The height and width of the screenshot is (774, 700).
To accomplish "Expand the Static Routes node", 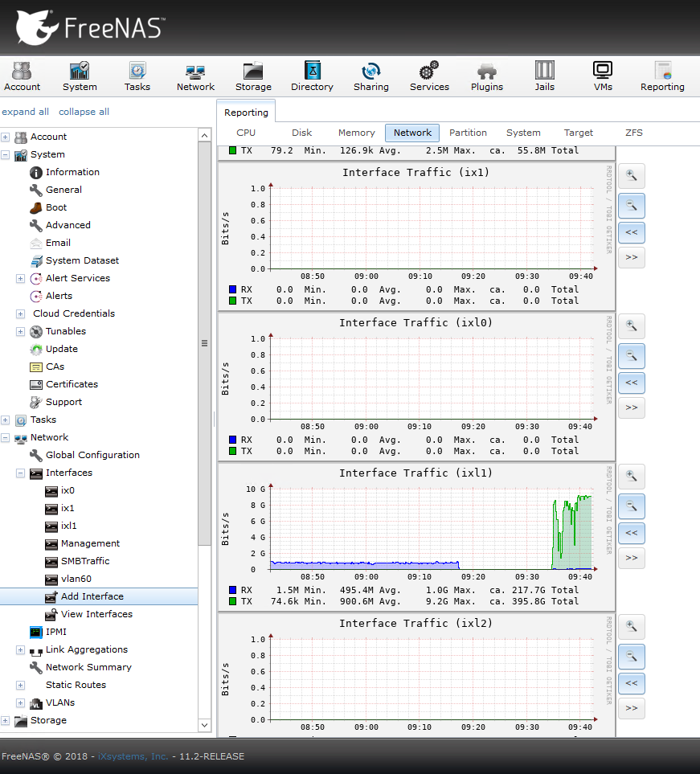I will 20,685.
